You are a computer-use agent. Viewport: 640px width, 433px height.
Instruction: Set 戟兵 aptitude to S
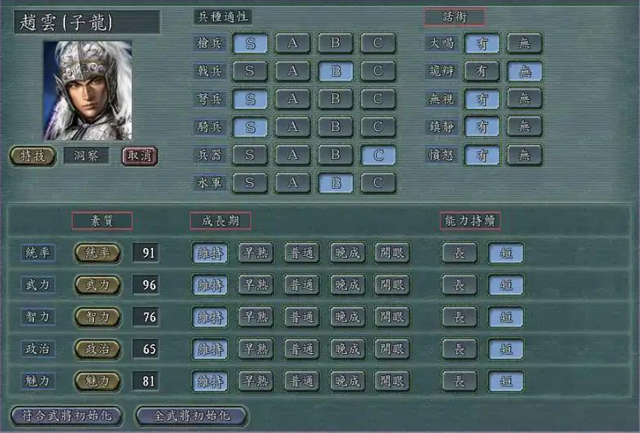pyautogui.click(x=250, y=71)
